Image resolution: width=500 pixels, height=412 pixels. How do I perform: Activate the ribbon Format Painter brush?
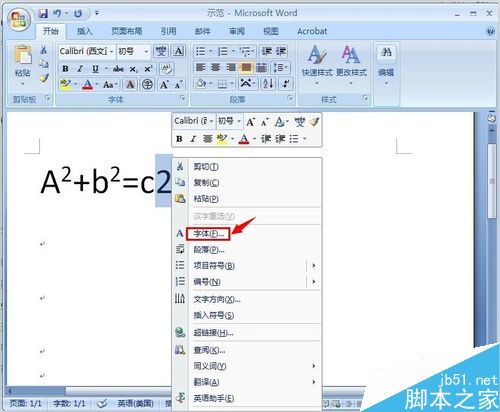(44, 78)
